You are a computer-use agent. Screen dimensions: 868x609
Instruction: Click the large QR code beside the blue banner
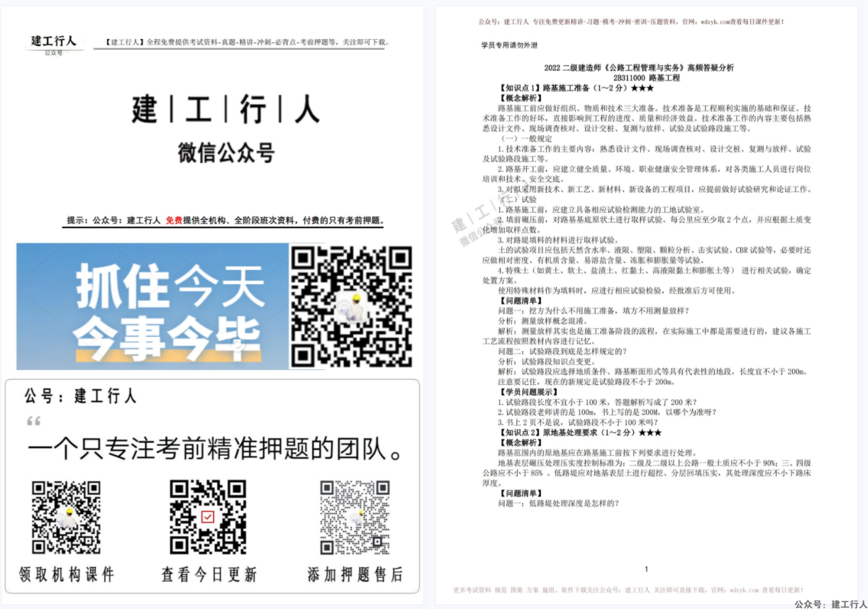[351, 306]
